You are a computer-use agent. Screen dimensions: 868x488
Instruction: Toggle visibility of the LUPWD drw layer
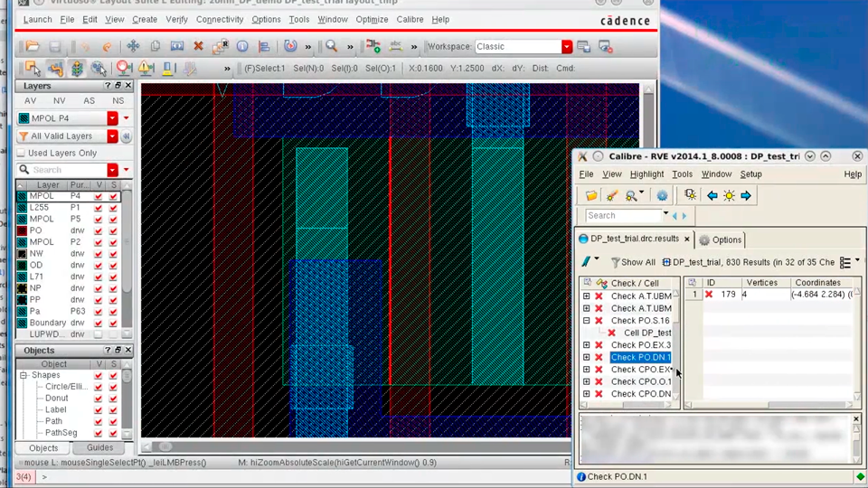point(98,334)
